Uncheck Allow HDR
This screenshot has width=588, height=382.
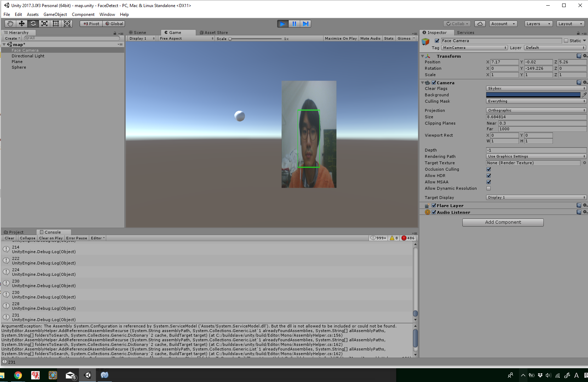[489, 176]
